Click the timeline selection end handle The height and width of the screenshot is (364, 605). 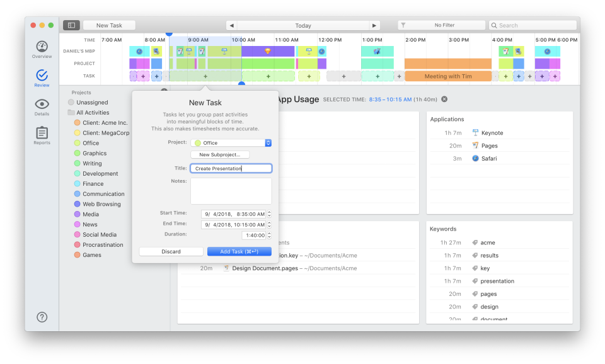pyautogui.click(x=241, y=83)
